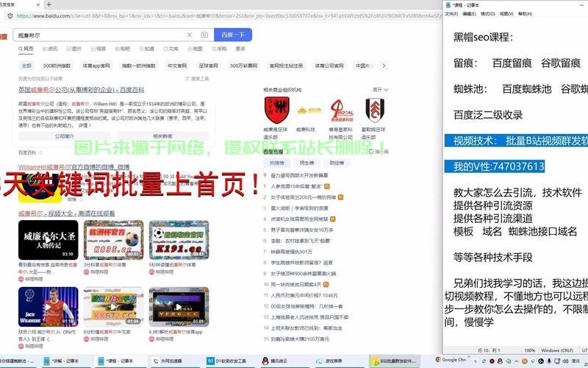This screenshot has width=588, height=368.
Task: Open the 搜索工具 filter option
Action: tap(197, 79)
